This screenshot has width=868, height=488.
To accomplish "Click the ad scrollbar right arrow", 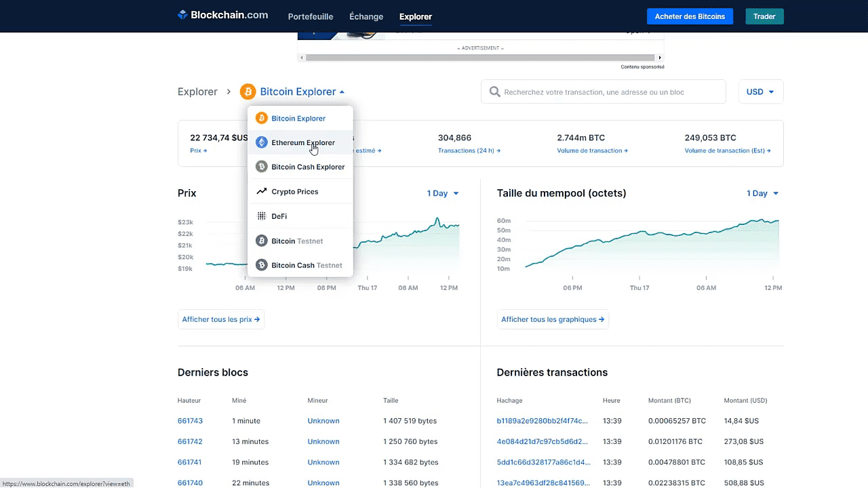I will pyautogui.click(x=660, y=58).
